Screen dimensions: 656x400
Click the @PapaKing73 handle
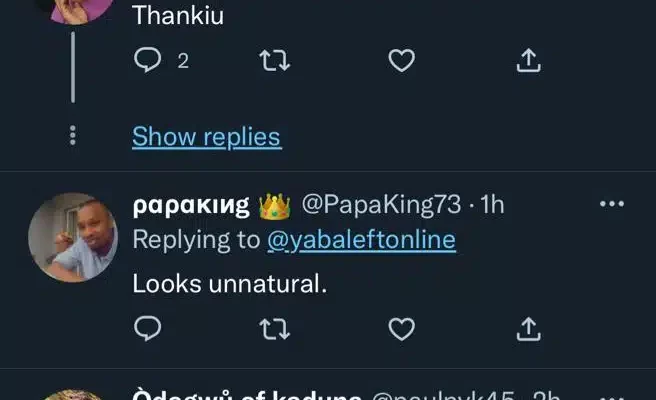click(381, 206)
